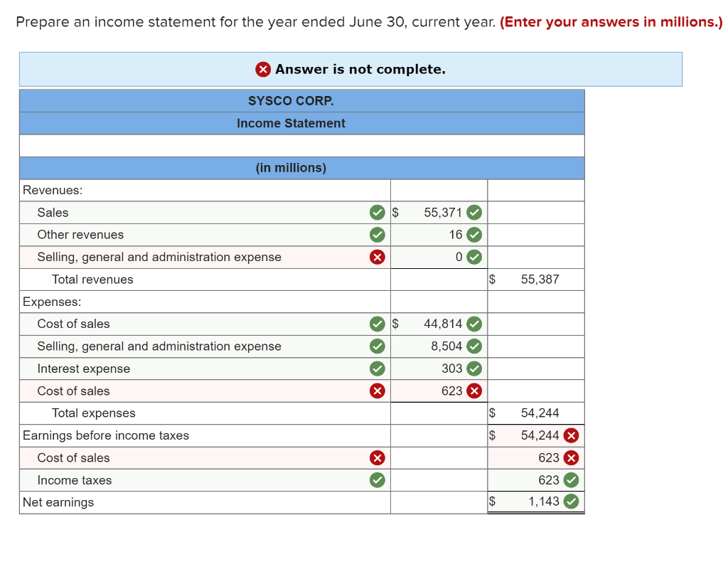Click the green check next to 8,504
Screen dimensions: 728x562
pos(474,346)
